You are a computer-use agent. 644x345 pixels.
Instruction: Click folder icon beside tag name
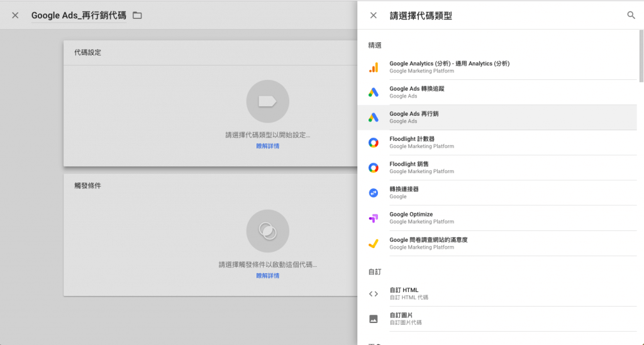coord(137,16)
